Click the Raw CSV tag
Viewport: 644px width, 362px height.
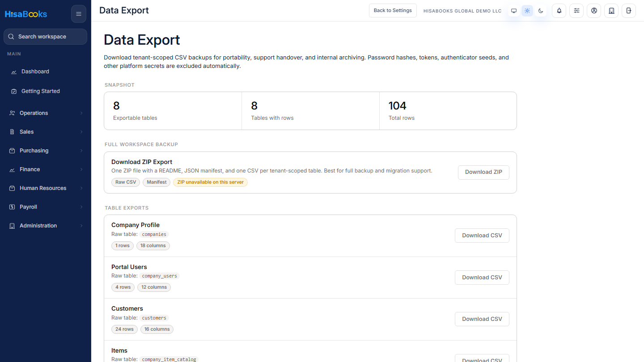[126, 182]
